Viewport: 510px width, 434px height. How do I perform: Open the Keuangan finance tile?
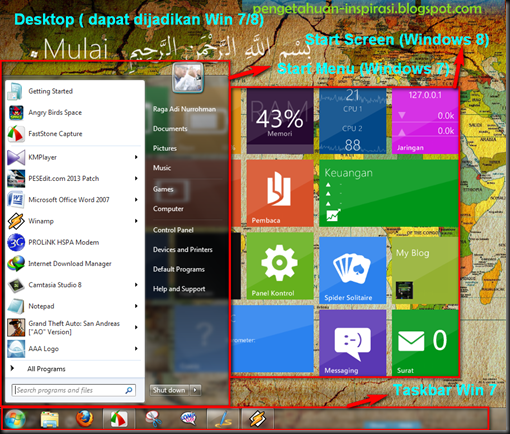(x=389, y=193)
